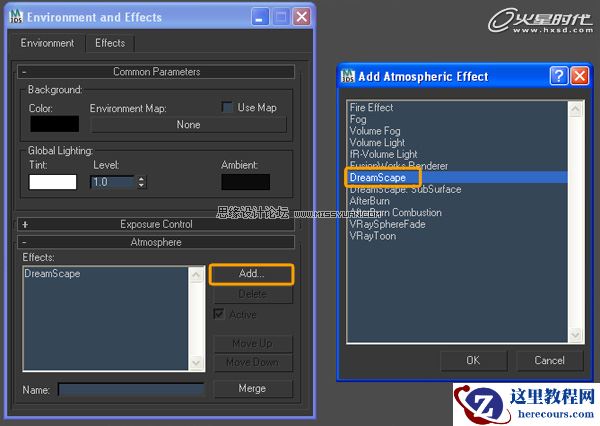Switch to the Effects tab

click(x=110, y=43)
